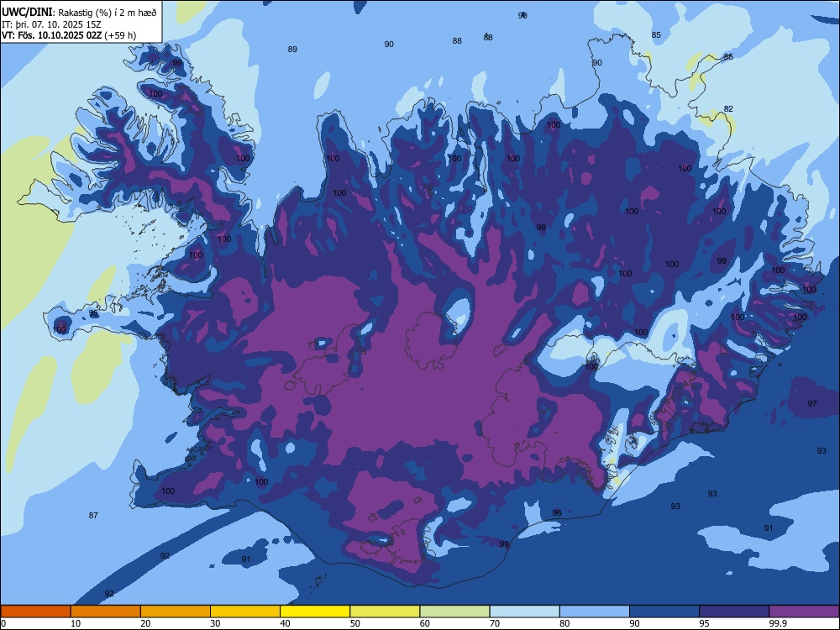Select the '87' humidity value on the map
840x630 pixels.
click(93, 516)
